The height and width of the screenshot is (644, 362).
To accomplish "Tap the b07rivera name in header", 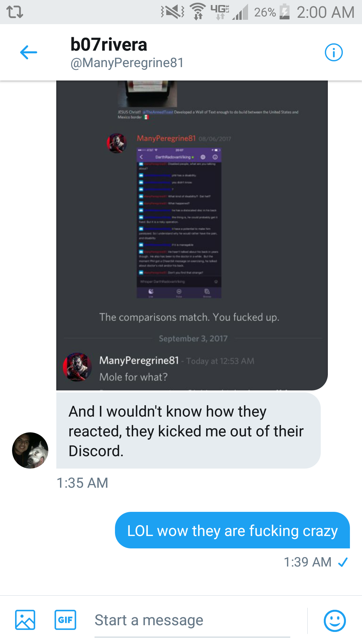I will pyautogui.click(x=109, y=45).
